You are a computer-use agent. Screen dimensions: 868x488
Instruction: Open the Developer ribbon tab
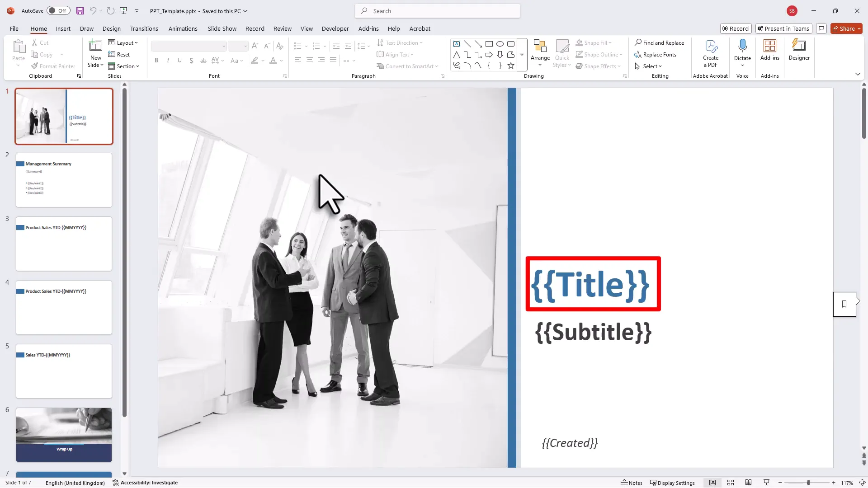point(335,28)
